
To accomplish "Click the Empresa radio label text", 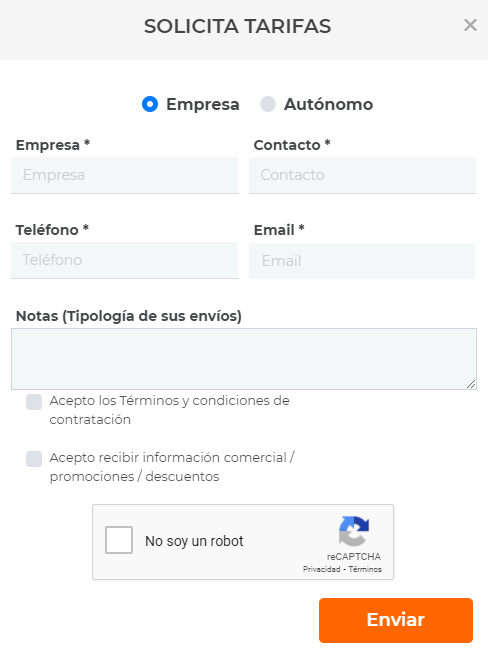I will pyautogui.click(x=203, y=104).
